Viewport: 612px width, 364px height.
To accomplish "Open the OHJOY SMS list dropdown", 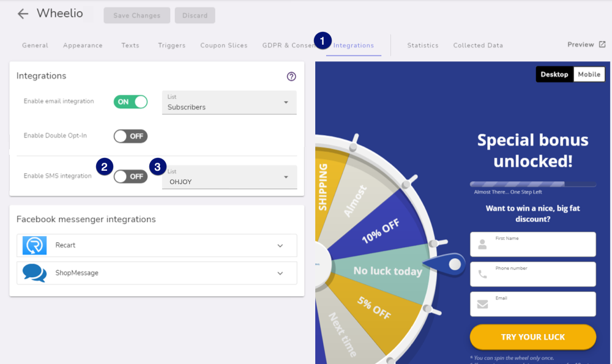I will point(229,177).
